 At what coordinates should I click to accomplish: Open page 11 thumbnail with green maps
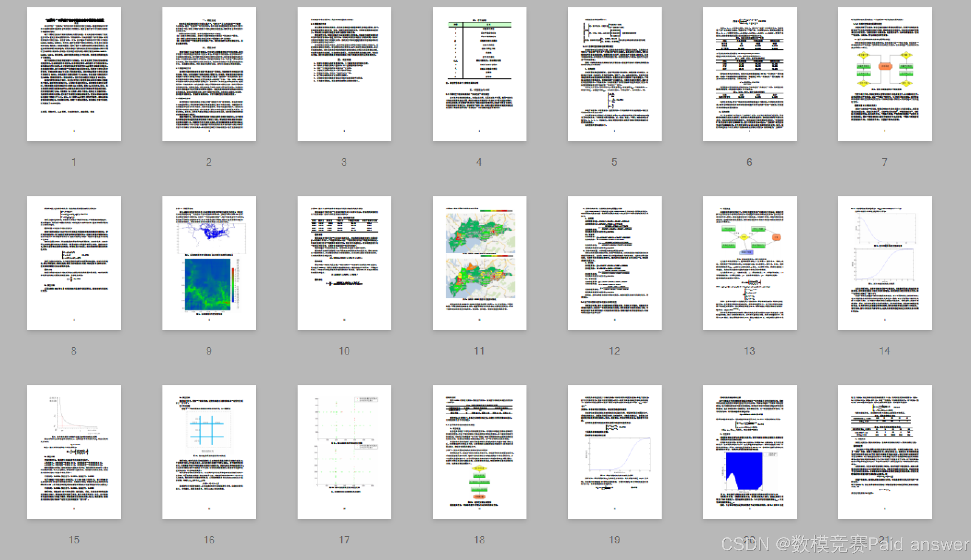(479, 263)
